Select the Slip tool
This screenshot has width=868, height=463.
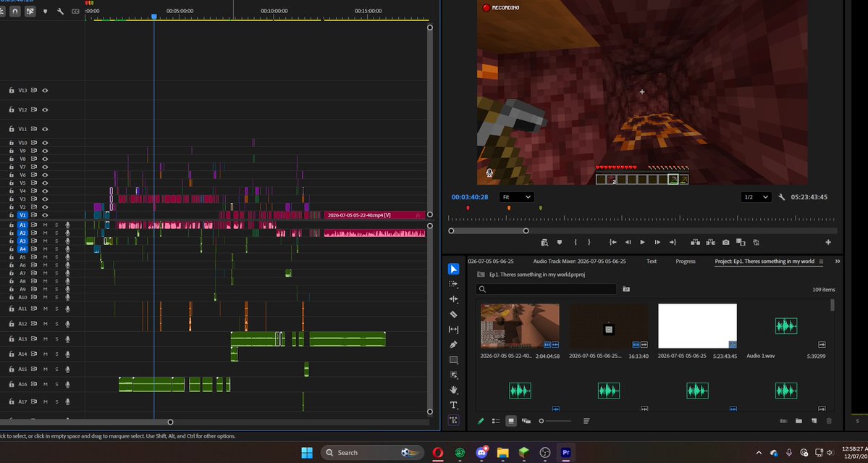coord(453,330)
